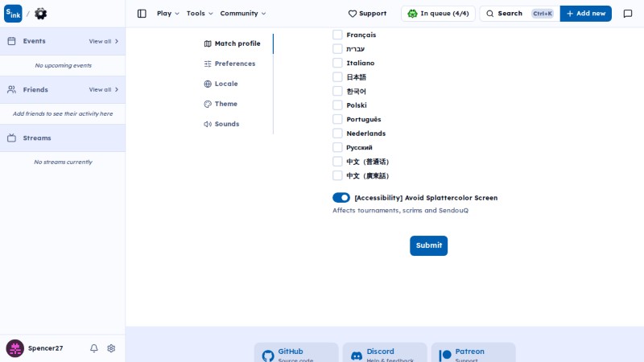Image resolution: width=644 pixels, height=362 pixels.
Task: Click the Sounds speaker icon
Action: pos(208,124)
